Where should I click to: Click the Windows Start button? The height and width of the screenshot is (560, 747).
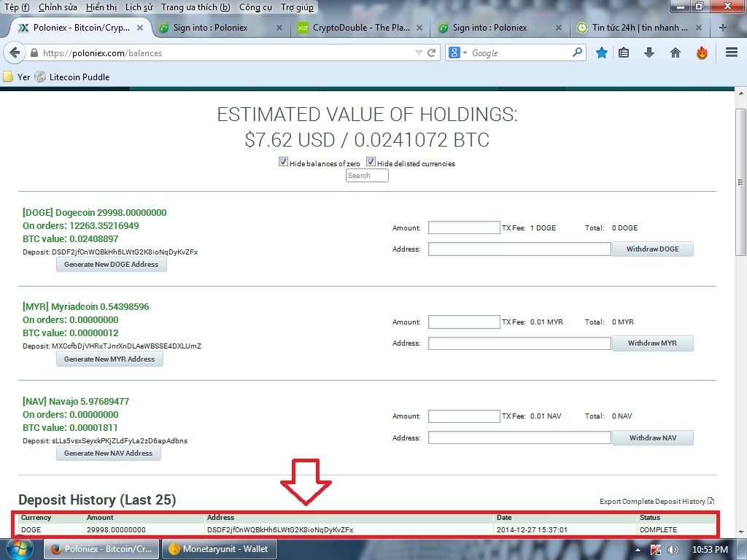(18, 548)
